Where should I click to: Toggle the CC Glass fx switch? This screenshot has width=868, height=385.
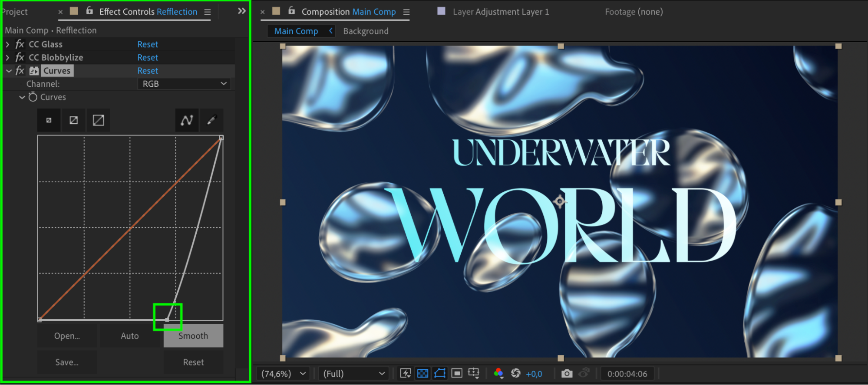click(x=20, y=44)
